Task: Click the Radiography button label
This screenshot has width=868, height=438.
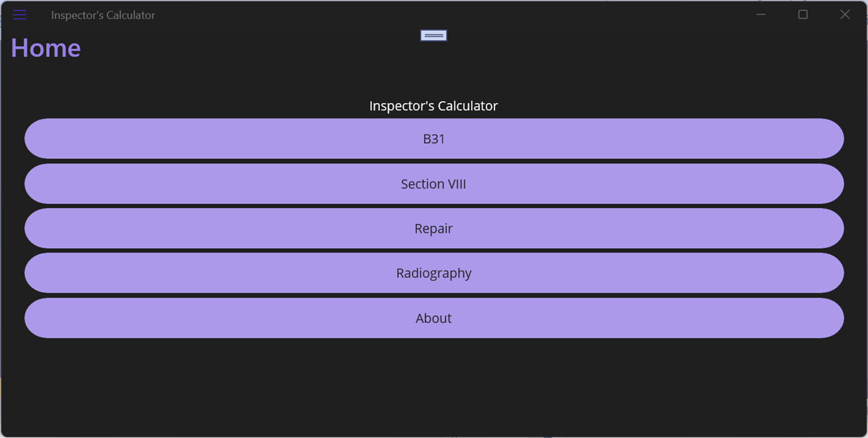Action: 434,273
